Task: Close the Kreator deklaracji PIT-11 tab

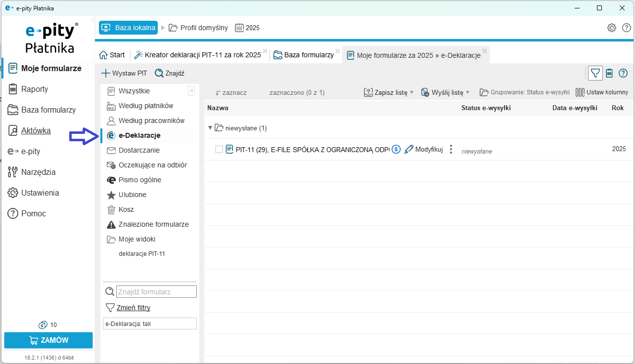Action: click(265, 51)
